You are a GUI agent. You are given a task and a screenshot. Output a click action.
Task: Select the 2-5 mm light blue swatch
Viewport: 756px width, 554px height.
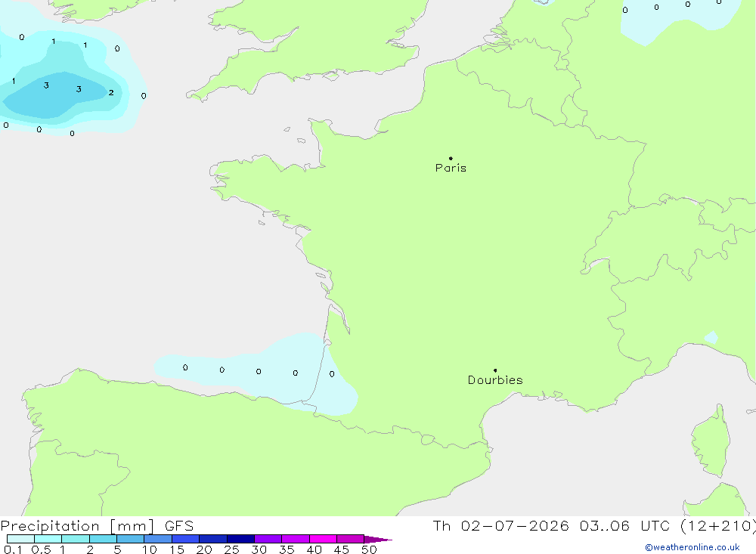pos(103,539)
